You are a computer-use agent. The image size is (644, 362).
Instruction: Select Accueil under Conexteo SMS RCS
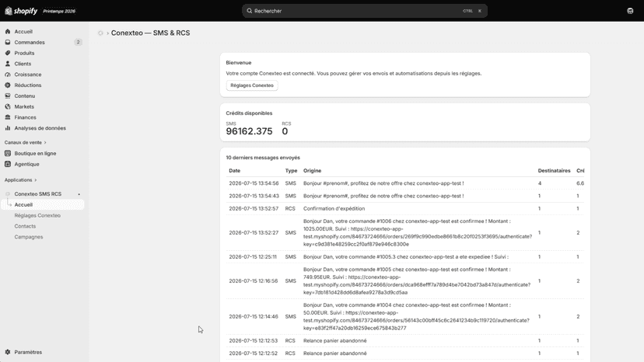pyautogui.click(x=43, y=204)
